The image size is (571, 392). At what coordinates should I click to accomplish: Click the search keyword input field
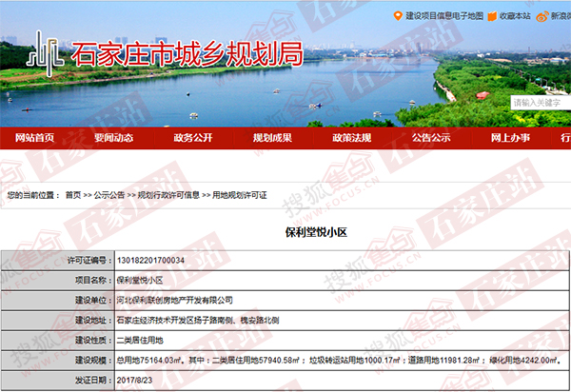(x=541, y=103)
